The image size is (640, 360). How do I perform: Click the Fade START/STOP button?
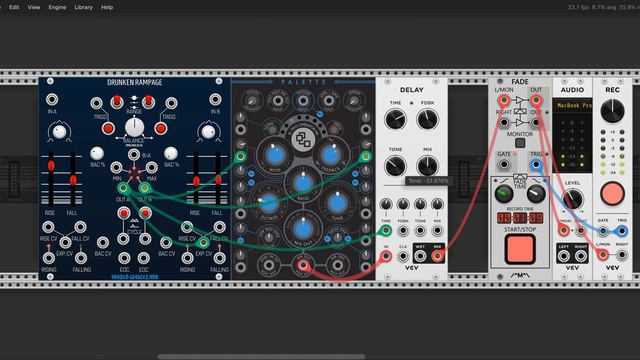pyautogui.click(x=520, y=249)
